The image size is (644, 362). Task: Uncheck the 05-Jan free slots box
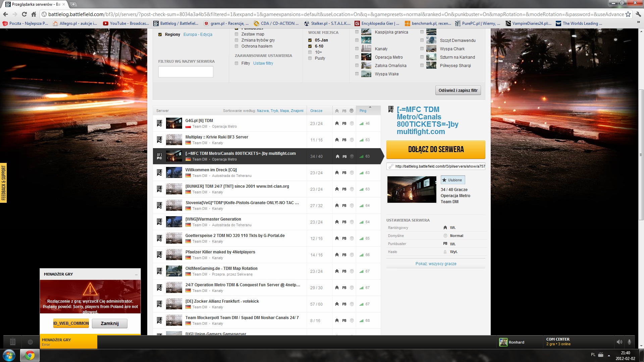(310, 40)
